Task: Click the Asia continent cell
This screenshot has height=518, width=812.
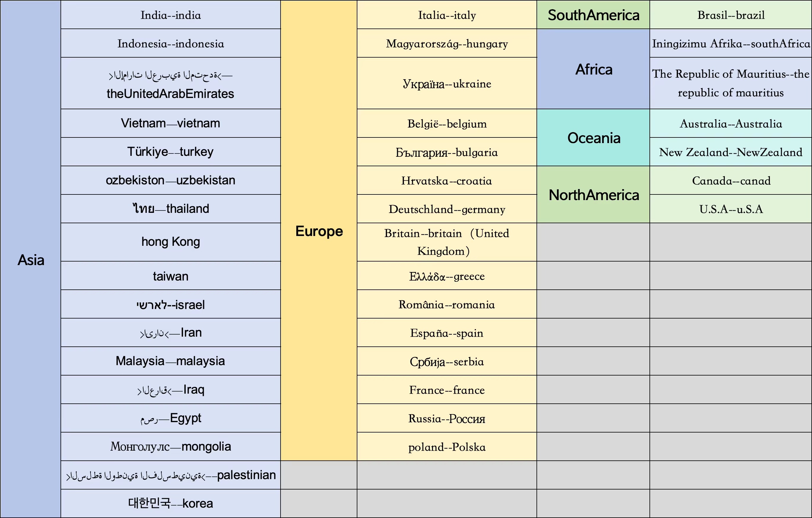Action: tap(31, 260)
